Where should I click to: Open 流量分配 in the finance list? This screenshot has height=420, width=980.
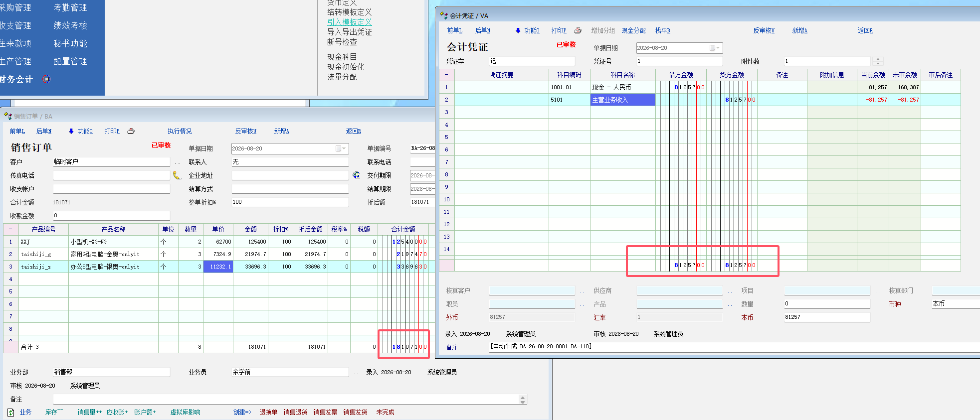click(342, 77)
